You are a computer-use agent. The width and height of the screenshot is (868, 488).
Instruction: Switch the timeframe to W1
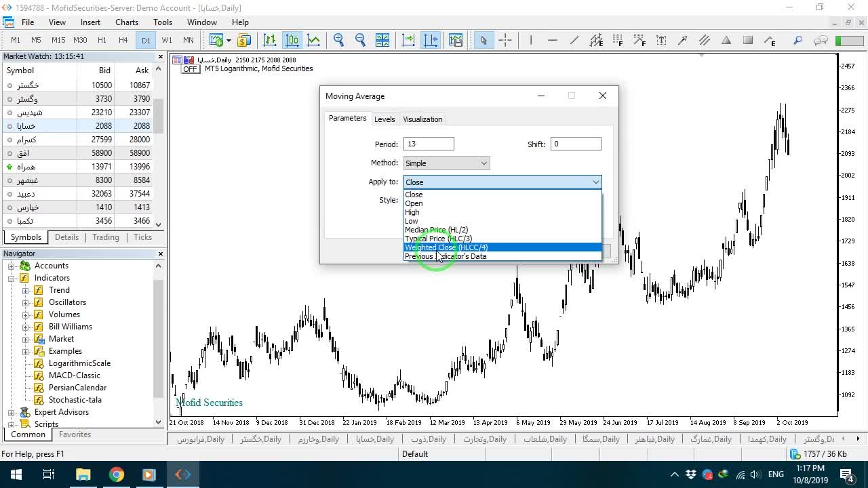[167, 40]
